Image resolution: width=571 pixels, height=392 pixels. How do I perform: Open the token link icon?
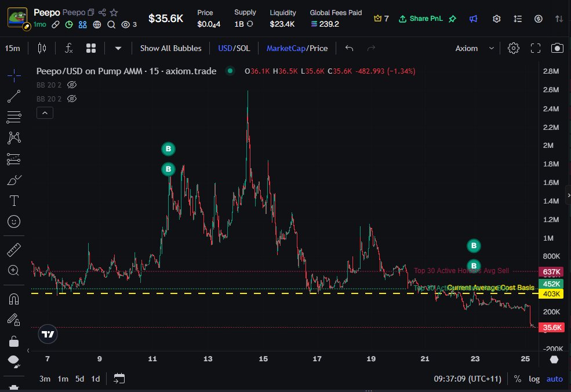[55, 24]
